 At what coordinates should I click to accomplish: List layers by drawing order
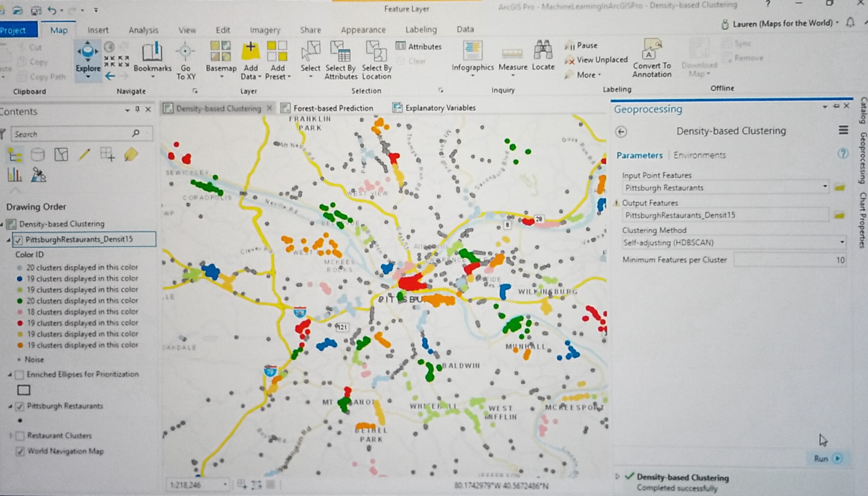pyautogui.click(x=14, y=155)
